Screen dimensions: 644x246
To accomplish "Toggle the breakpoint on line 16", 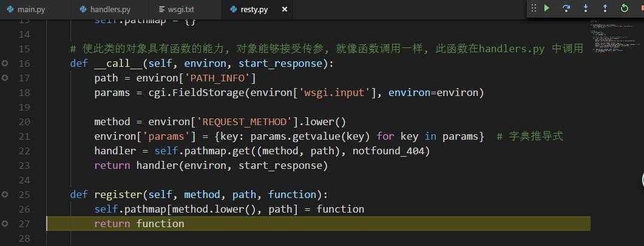I will [5, 63].
